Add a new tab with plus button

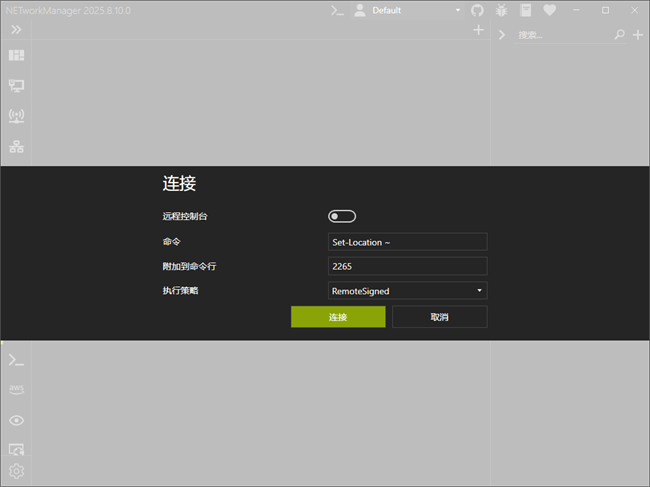coord(478,31)
